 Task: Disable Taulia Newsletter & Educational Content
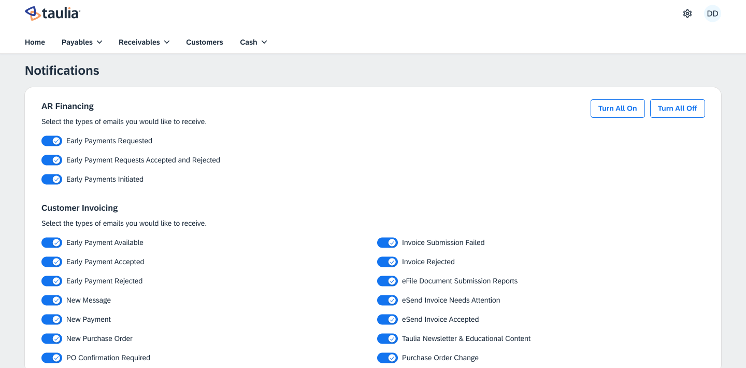click(387, 338)
